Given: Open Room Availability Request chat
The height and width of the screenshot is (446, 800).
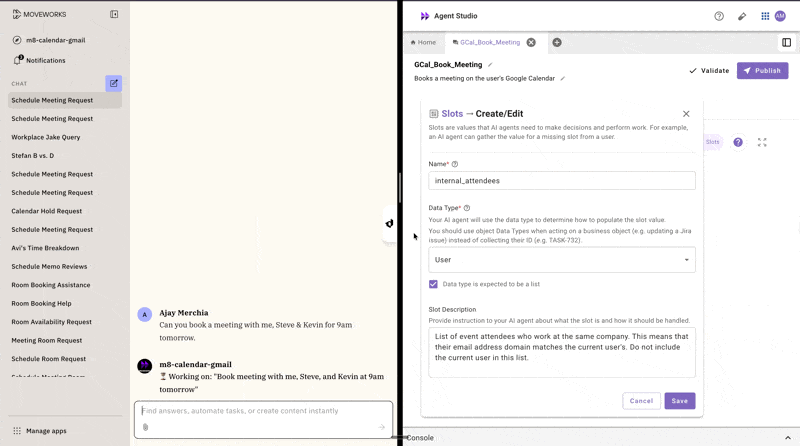Looking at the screenshot, I should (52, 322).
